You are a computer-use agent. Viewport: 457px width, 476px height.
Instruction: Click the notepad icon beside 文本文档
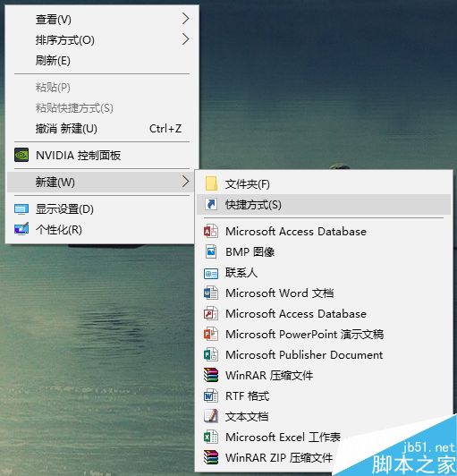211,416
